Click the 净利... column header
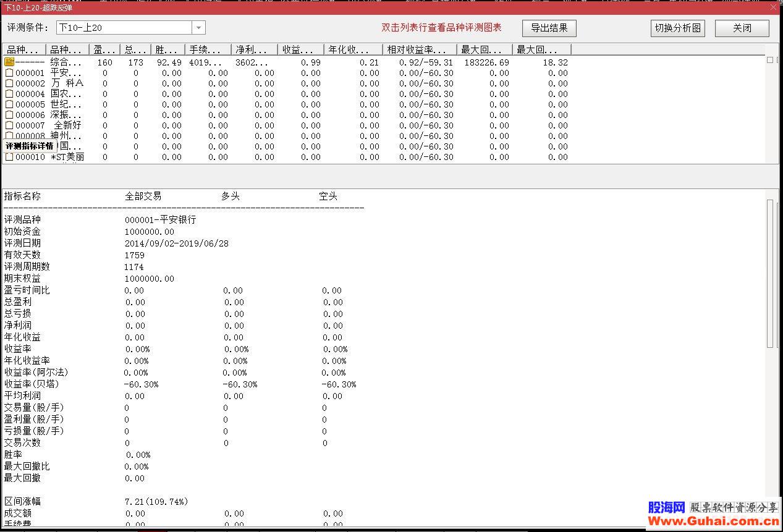Screen dimensions: 783x532 (x=255, y=49)
